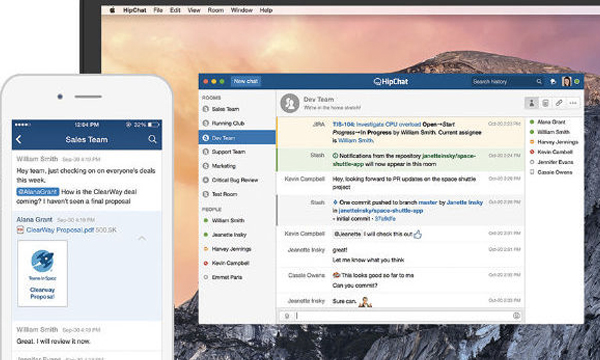Click the search magnifier icon in HipChat header
This screenshot has height=360, width=600.
[x=539, y=81]
